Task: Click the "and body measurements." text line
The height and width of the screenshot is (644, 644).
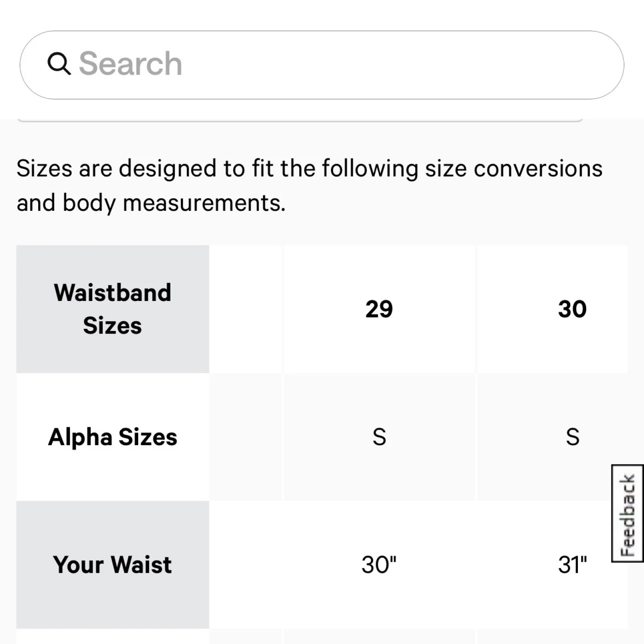Action: 151,203
